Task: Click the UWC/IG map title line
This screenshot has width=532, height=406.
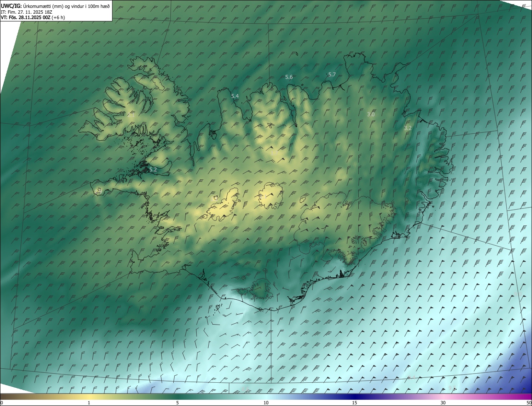Action: pyautogui.click(x=55, y=6)
